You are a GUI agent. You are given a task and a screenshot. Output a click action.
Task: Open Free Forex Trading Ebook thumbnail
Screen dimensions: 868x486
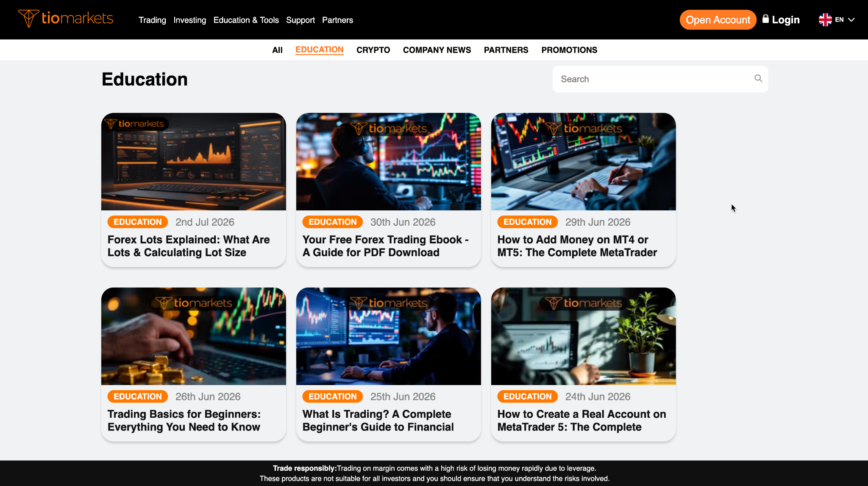point(388,162)
